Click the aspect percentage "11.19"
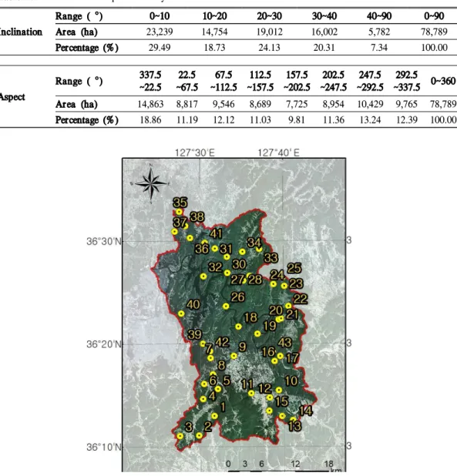 pos(187,120)
